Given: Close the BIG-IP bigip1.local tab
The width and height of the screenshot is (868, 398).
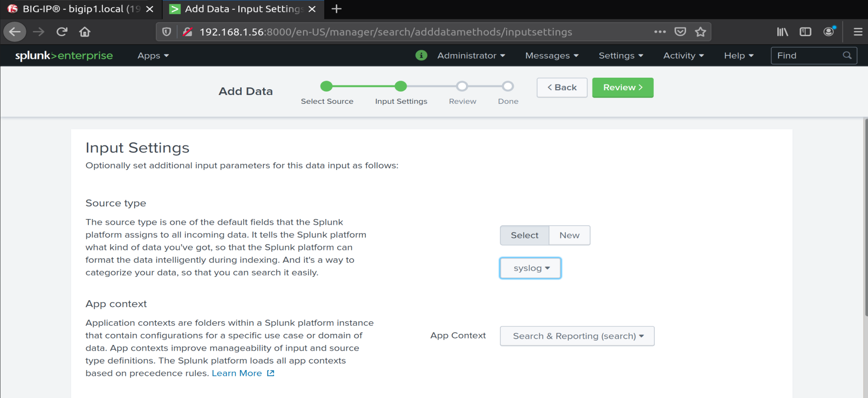Looking at the screenshot, I should 150,9.
